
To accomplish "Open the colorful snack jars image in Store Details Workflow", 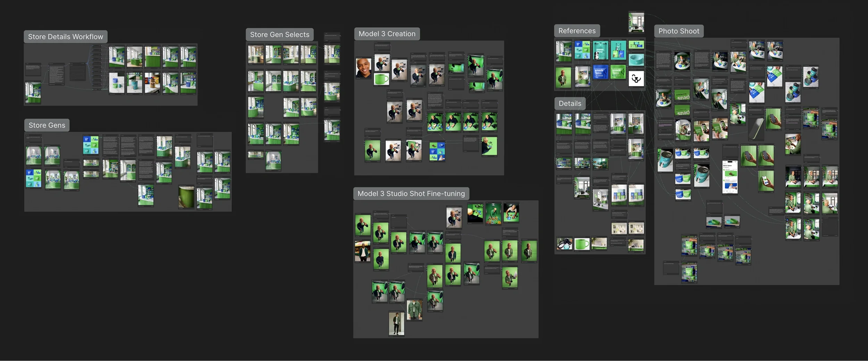I will pos(152,83).
